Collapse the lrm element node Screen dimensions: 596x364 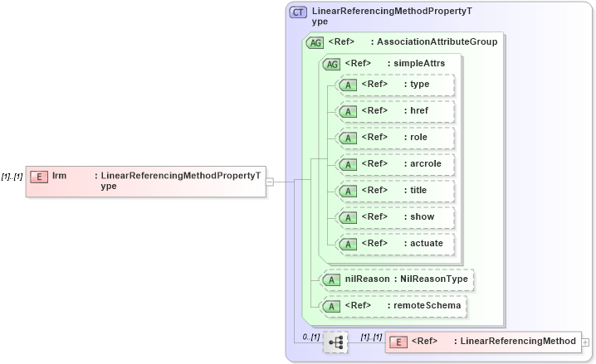270,182
